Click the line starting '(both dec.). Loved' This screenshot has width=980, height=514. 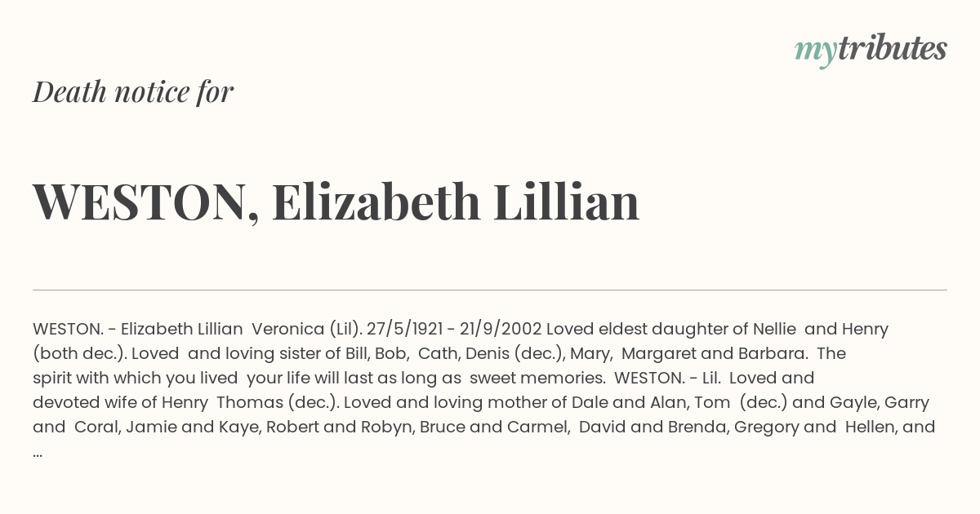pos(439,354)
